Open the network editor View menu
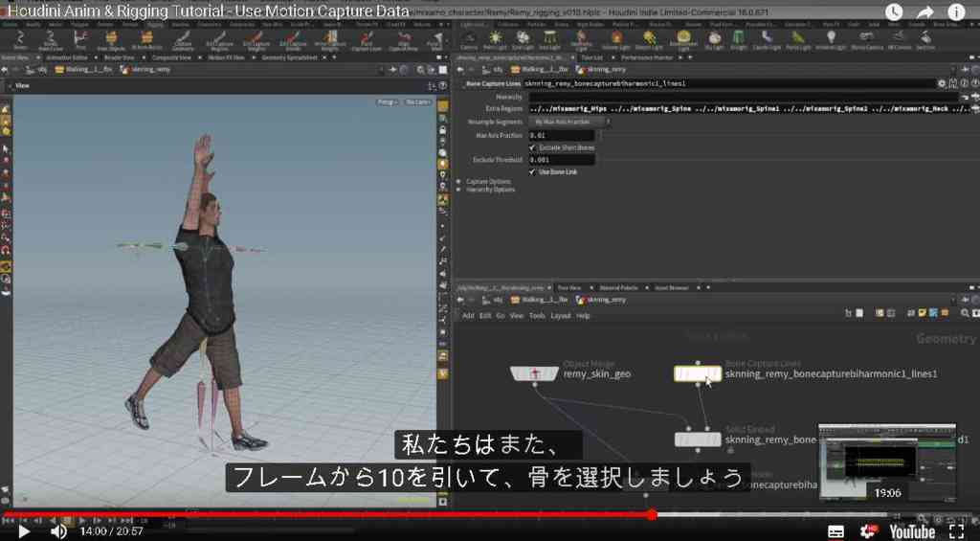Screen dimensions: 980x541 (x=516, y=316)
